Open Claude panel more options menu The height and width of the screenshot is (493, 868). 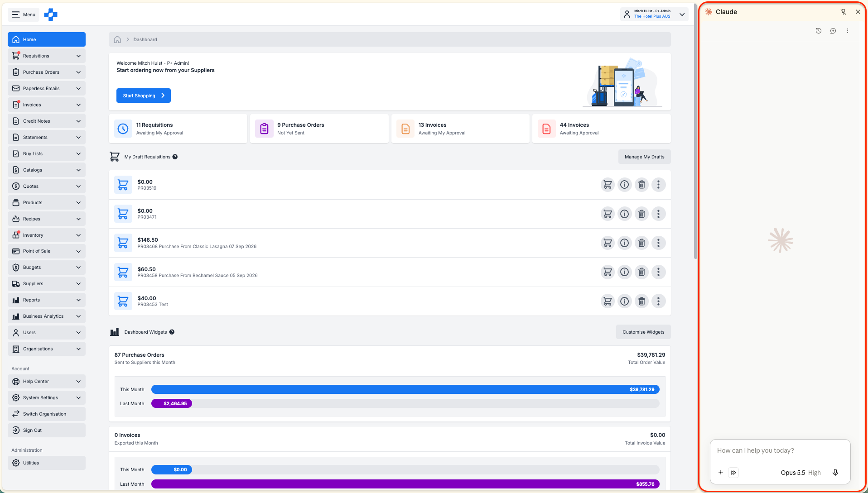(x=848, y=31)
